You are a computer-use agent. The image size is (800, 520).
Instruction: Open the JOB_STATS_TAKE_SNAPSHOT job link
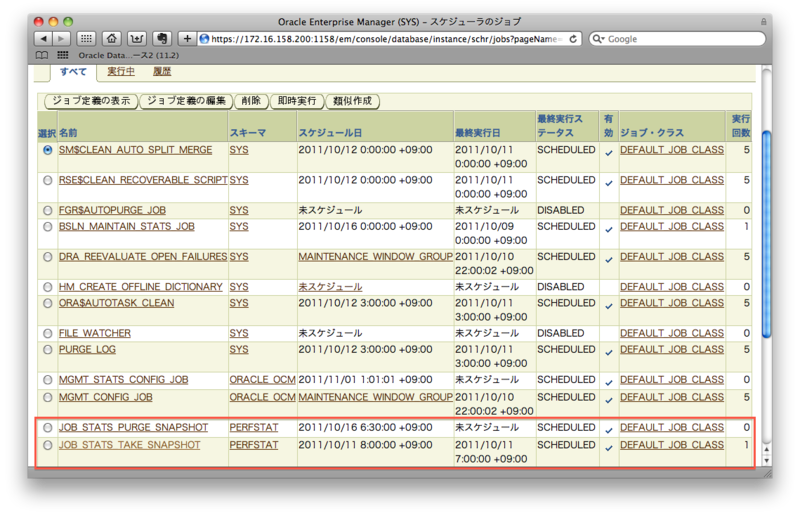[x=130, y=445]
